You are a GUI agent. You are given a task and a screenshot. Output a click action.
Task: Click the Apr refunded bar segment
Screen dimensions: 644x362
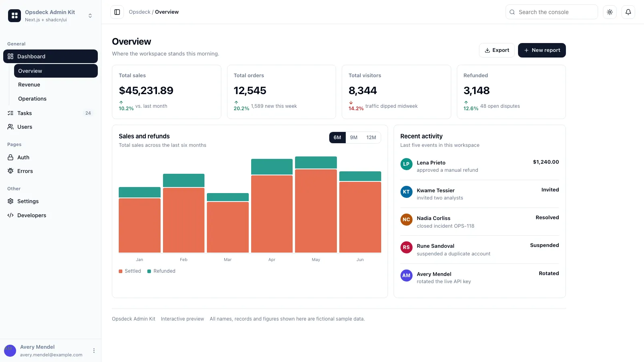point(272,167)
